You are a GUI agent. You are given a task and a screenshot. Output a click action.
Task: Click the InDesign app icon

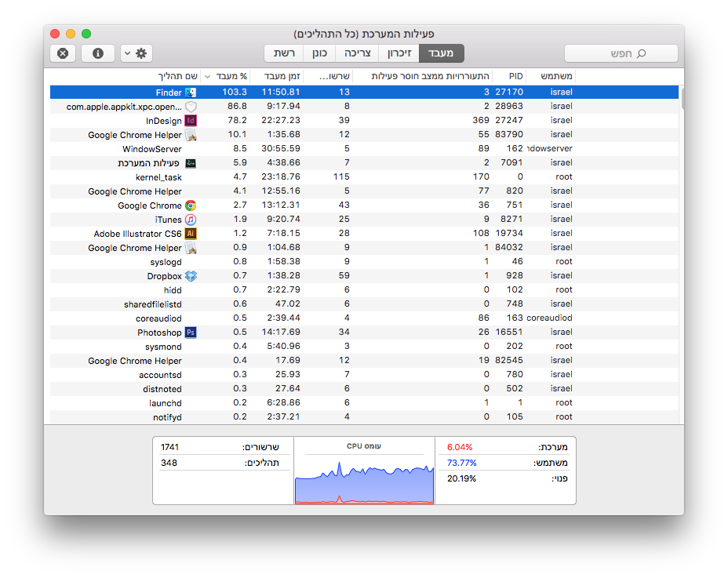click(191, 121)
